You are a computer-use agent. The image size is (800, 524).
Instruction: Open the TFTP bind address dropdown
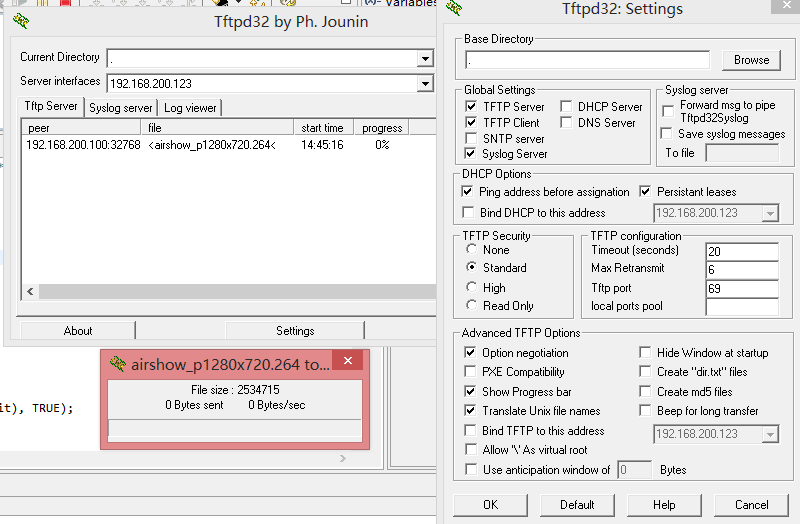click(x=770, y=435)
